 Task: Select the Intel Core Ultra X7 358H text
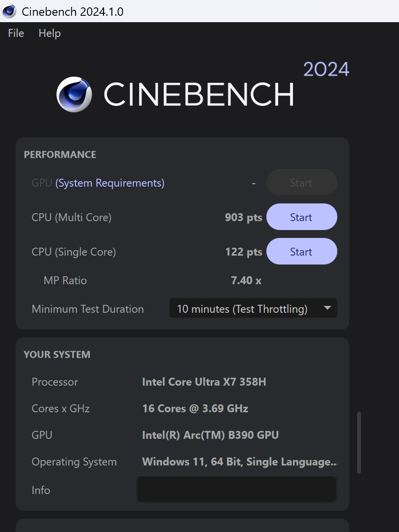pyautogui.click(x=204, y=382)
